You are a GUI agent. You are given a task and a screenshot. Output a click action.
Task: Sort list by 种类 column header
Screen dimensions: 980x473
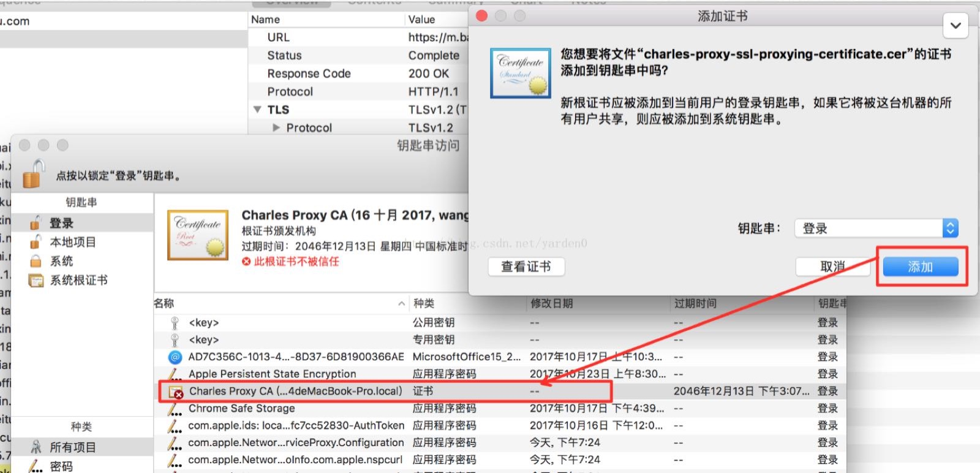coord(469,303)
